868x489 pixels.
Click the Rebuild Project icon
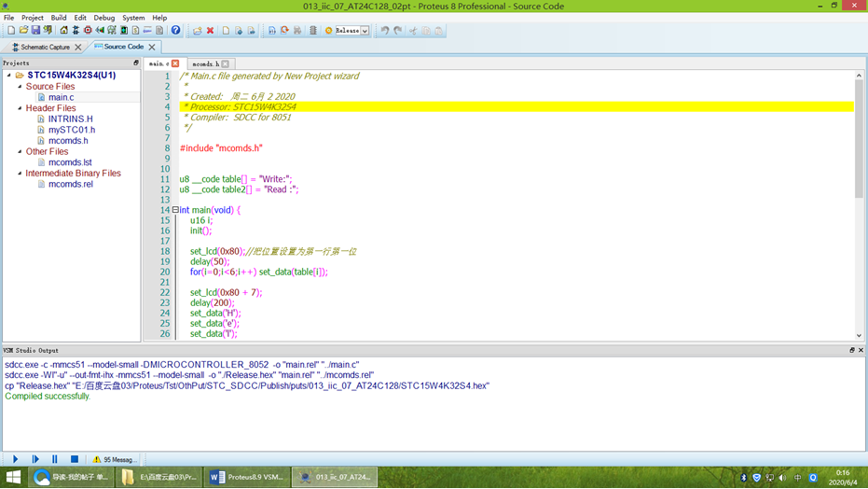click(x=284, y=31)
